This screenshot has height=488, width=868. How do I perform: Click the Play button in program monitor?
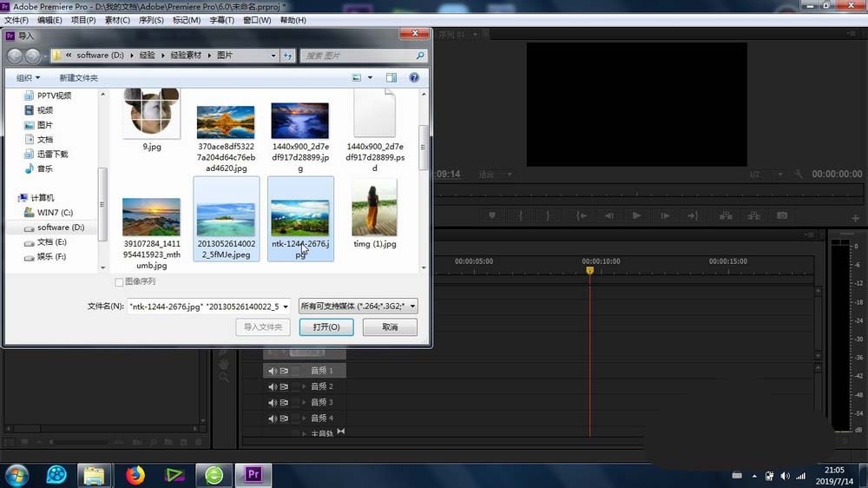tap(636, 215)
